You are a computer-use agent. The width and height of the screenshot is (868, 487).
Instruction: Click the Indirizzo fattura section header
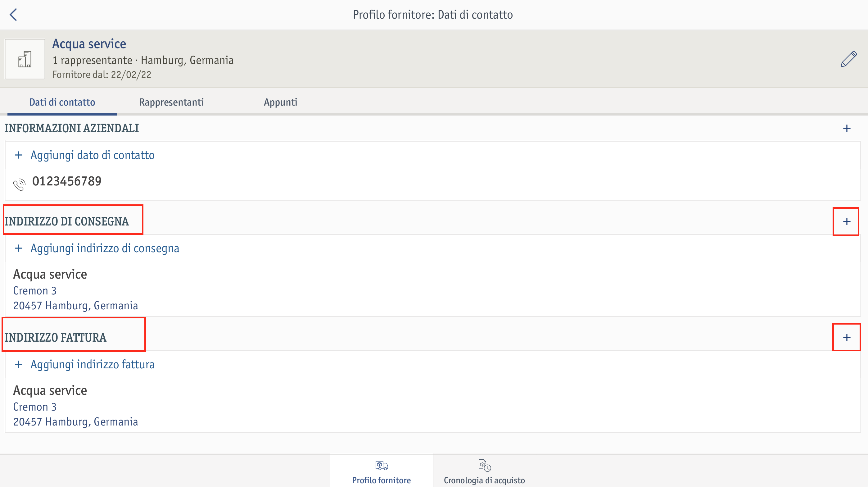55,338
